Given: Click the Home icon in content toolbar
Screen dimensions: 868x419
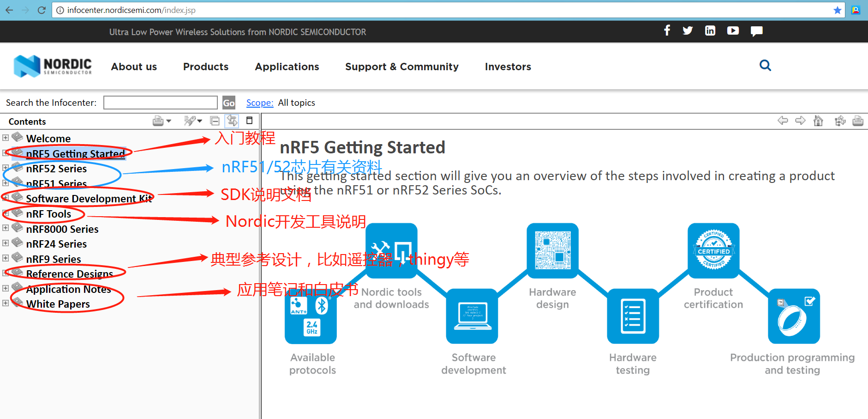Looking at the screenshot, I should [818, 121].
